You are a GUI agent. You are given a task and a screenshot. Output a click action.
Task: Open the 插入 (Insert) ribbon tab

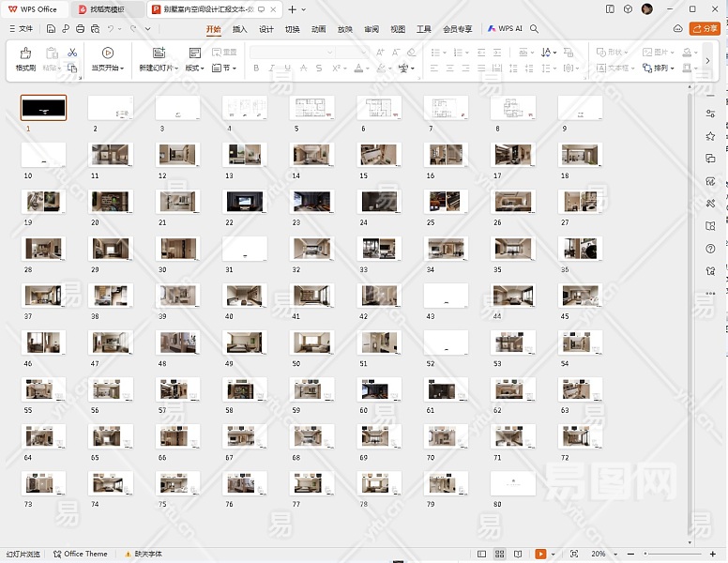pos(240,29)
